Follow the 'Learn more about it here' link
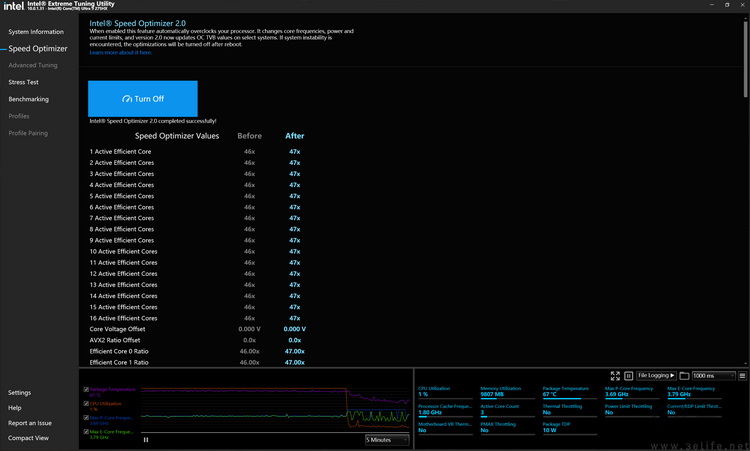Viewport: 750px width, 451px height. (x=121, y=53)
